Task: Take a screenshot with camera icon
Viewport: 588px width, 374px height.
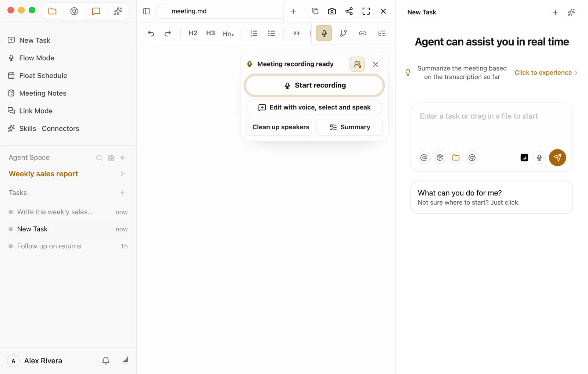Action: (332, 11)
